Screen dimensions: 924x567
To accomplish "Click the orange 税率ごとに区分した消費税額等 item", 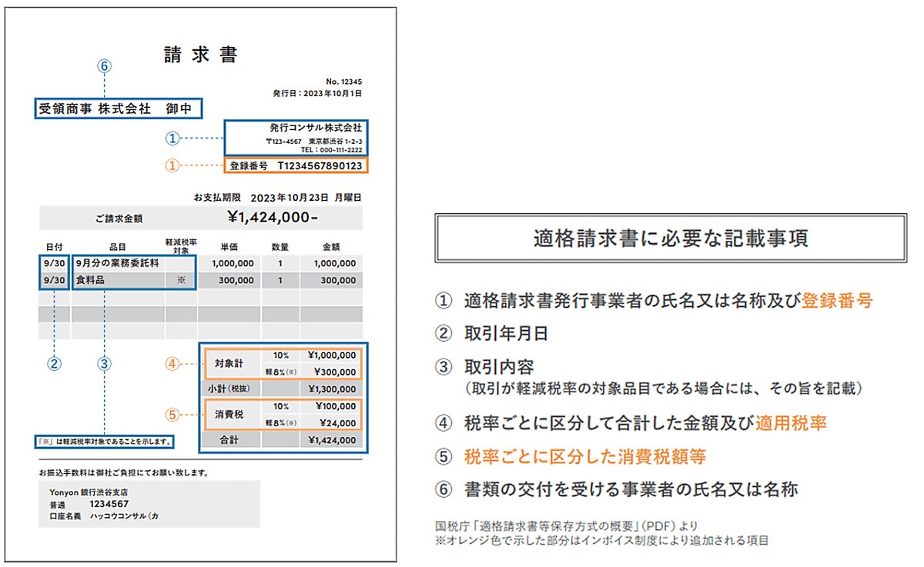I will 585,456.
